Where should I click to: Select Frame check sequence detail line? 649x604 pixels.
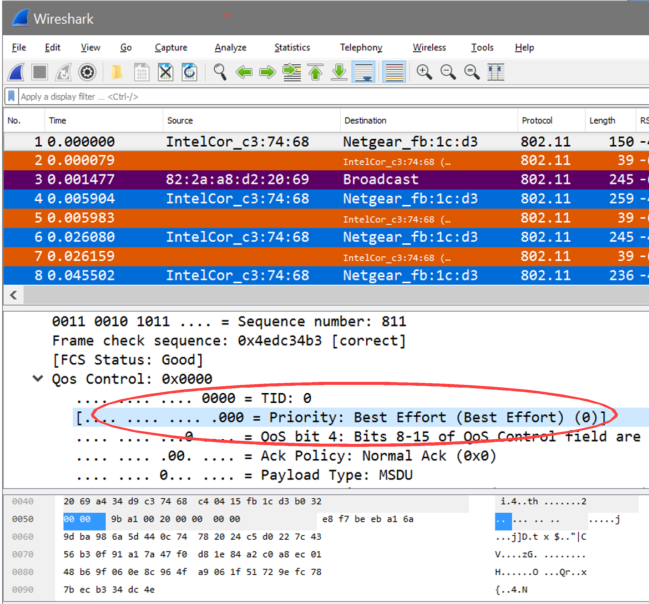[x=229, y=341]
